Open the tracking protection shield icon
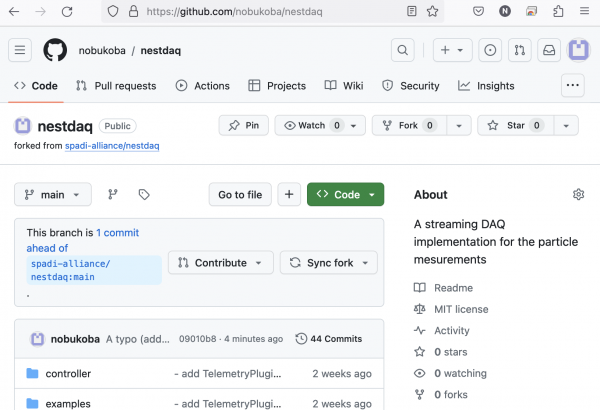The image size is (600, 410). (113, 11)
